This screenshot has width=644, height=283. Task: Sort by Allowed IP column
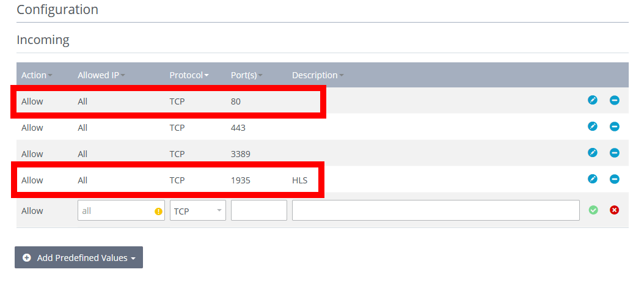point(101,75)
